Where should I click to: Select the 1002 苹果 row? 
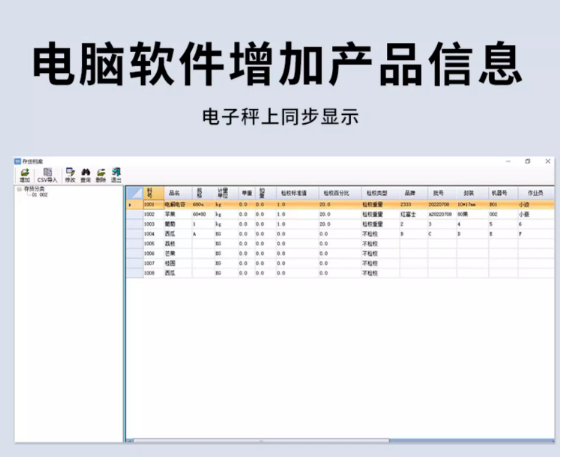pyautogui.click(x=340, y=214)
